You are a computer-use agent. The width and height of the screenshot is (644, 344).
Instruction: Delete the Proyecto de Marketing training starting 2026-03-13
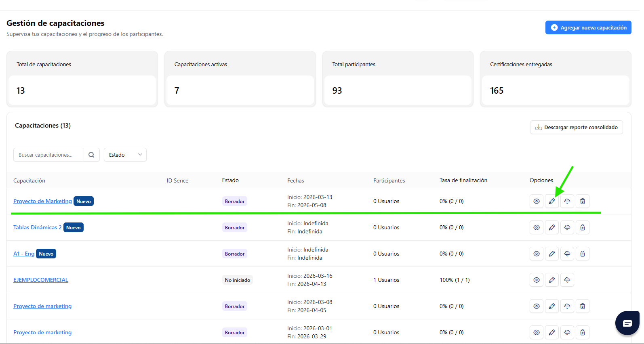(x=583, y=201)
